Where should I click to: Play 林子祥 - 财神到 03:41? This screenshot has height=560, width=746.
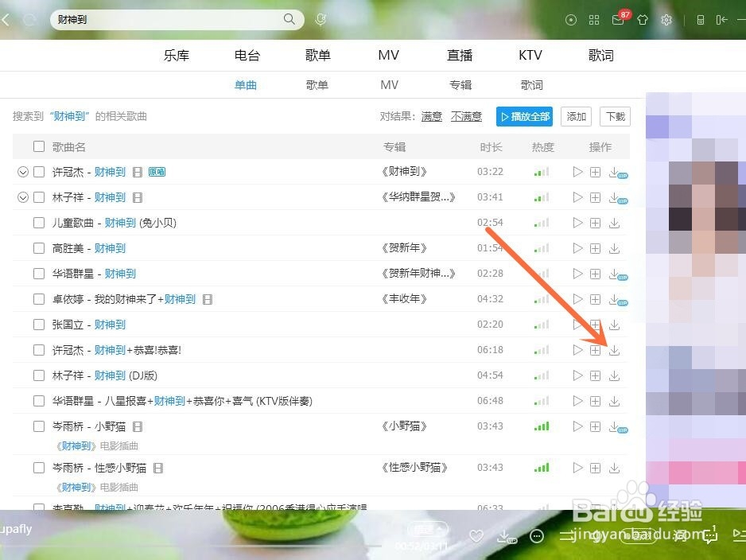pos(577,197)
